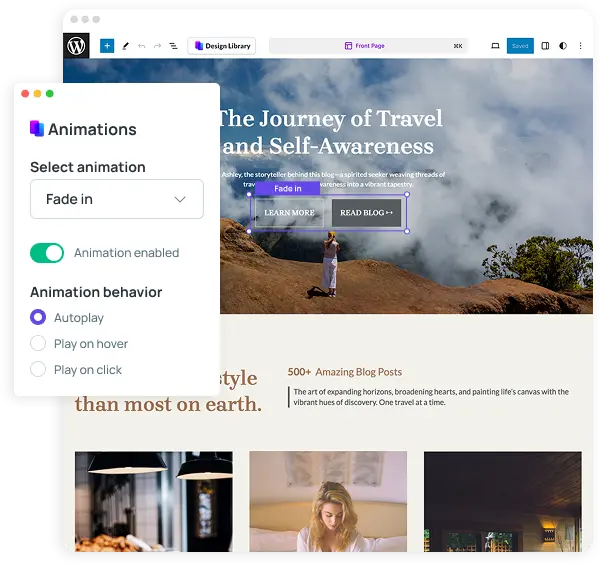Viewport: 601px width, 565px height.
Task: Click the command shortcut icon in title bar
Action: [458, 46]
